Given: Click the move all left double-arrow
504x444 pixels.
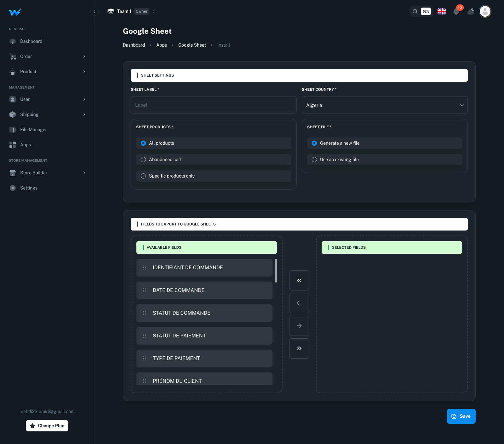Looking at the screenshot, I should click(x=299, y=280).
